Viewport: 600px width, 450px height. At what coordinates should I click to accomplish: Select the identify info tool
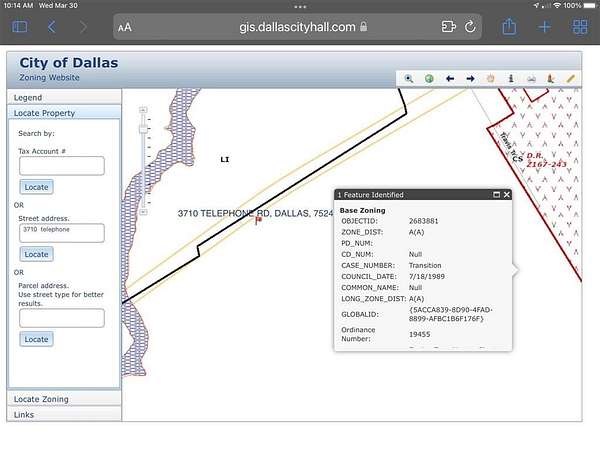[511, 78]
